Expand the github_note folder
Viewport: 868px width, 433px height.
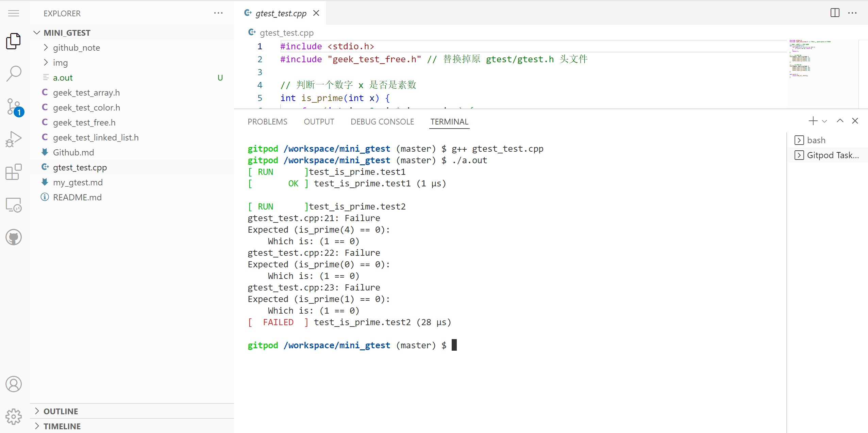click(76, 48)
